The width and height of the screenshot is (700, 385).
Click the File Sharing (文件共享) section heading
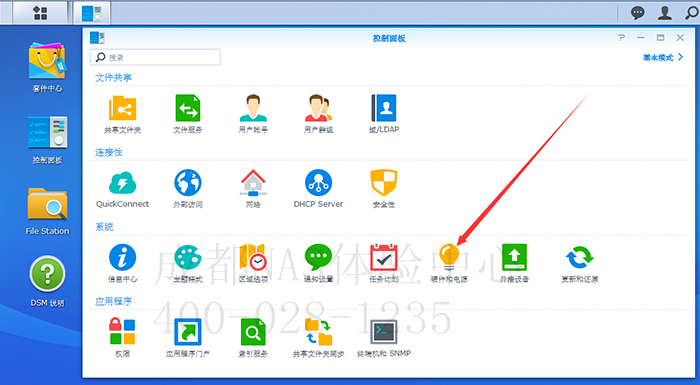pos(113,78)
